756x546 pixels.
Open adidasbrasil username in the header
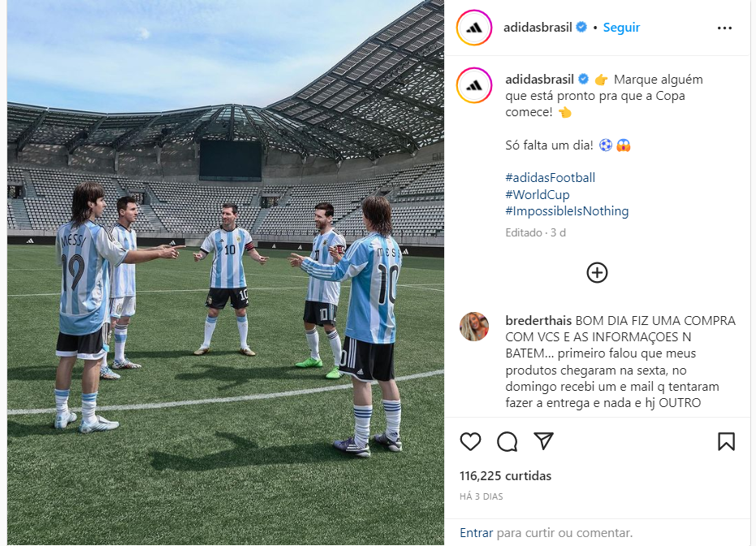pos(538,28)
